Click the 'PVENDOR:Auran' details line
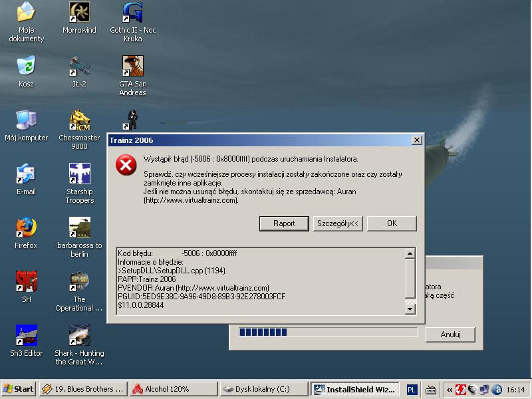 [194, 288]
